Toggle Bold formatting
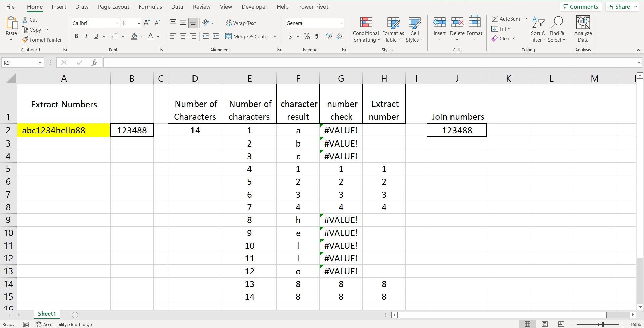This screenshot has height=328, width=644. (76, 36)
